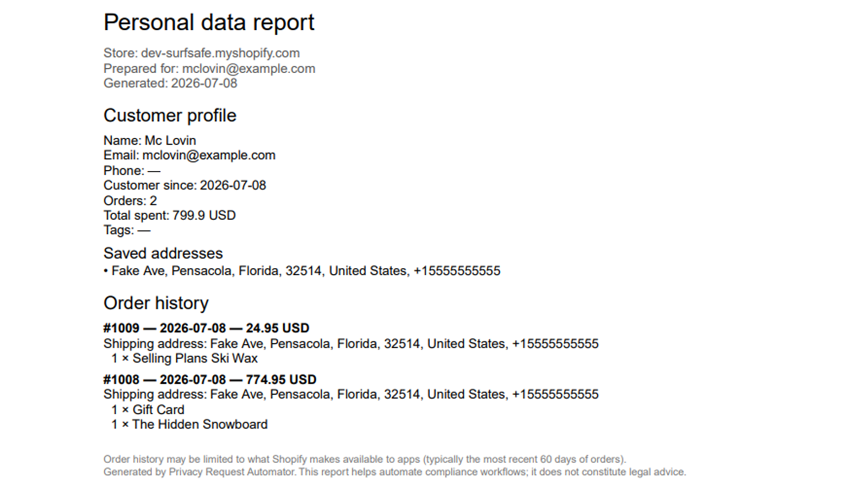Image resolution: width=868 pixels, height=488 pixels.
Task: Click the Generated date line
Action: (170, 83)
